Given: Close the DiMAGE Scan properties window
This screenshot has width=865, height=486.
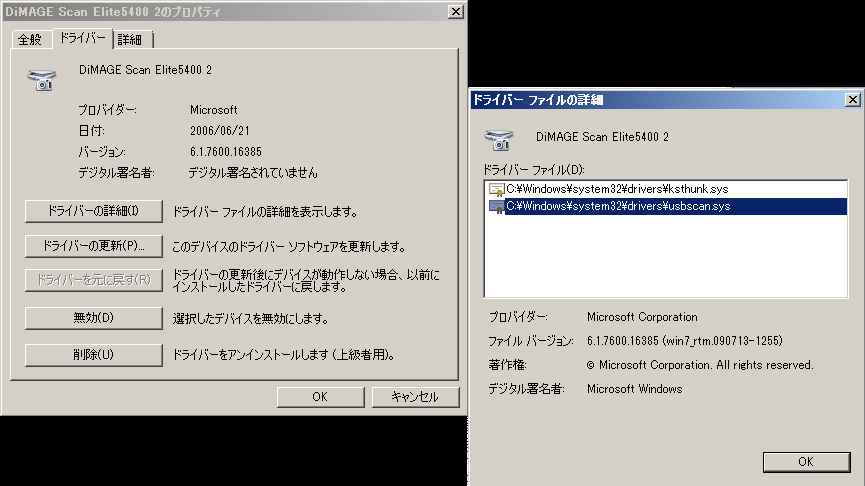Looking at the screenshot, I should (x=456, y=12).
